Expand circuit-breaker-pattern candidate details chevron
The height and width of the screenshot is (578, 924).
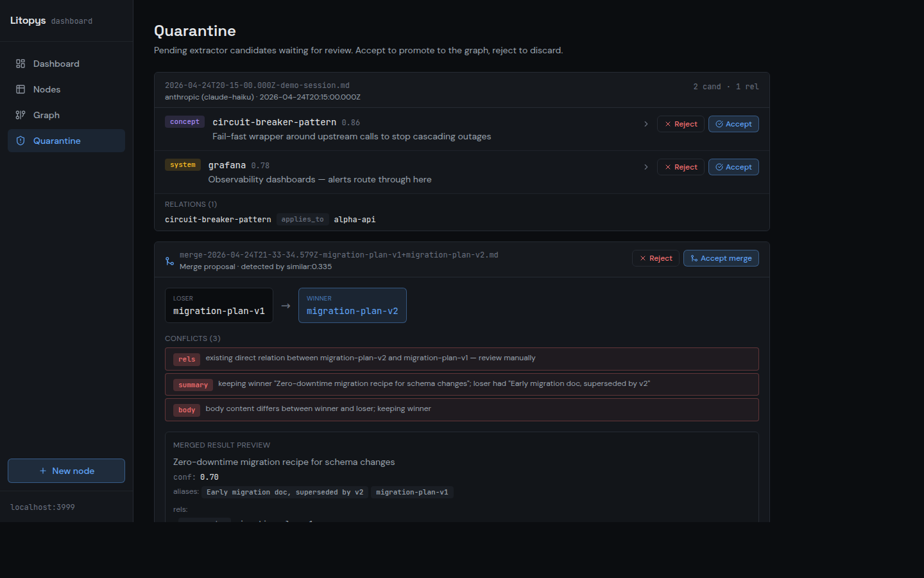pyautogui.click(x=646, y=123)
